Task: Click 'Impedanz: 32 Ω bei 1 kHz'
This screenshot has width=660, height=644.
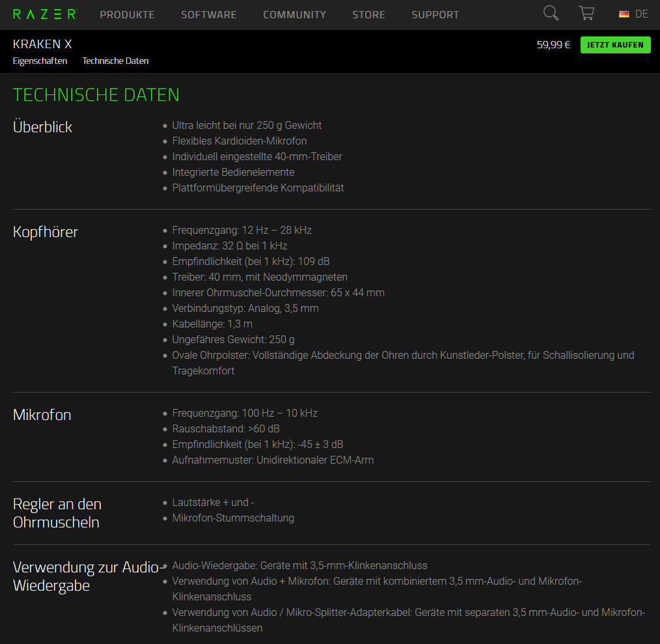Action: click(230, 245)
